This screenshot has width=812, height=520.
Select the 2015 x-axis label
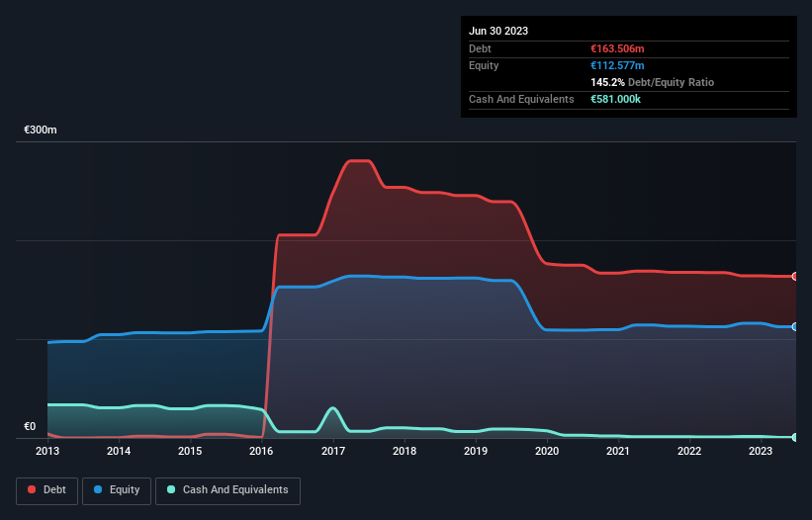(190, 451)
